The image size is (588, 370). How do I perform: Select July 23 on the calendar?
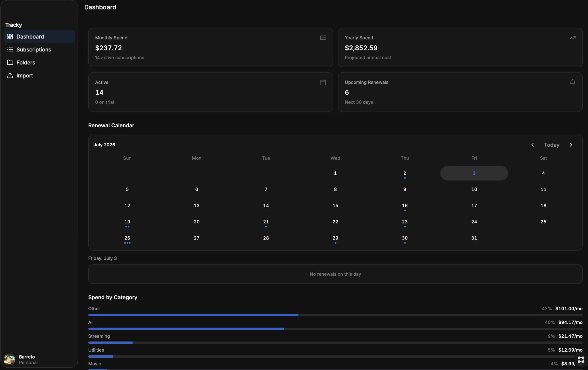pos(405,222)
